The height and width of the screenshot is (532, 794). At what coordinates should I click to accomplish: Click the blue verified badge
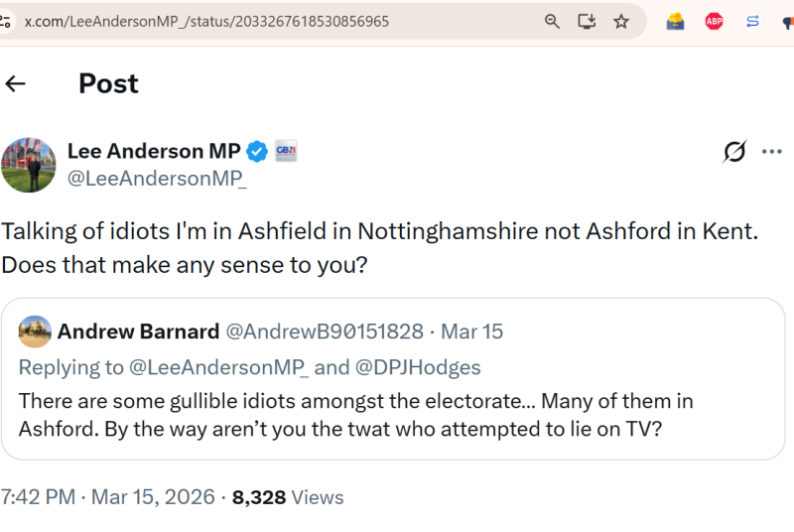[x=257, y=152]
